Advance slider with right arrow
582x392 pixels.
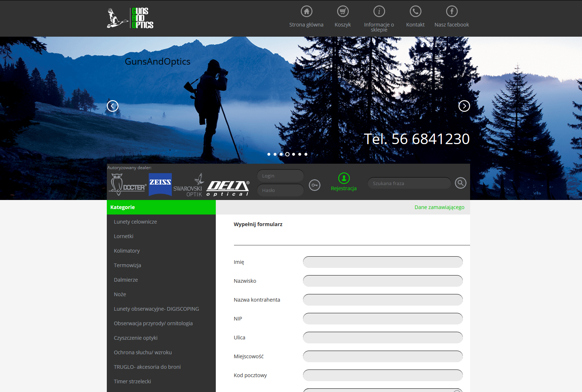pos(464,106)
